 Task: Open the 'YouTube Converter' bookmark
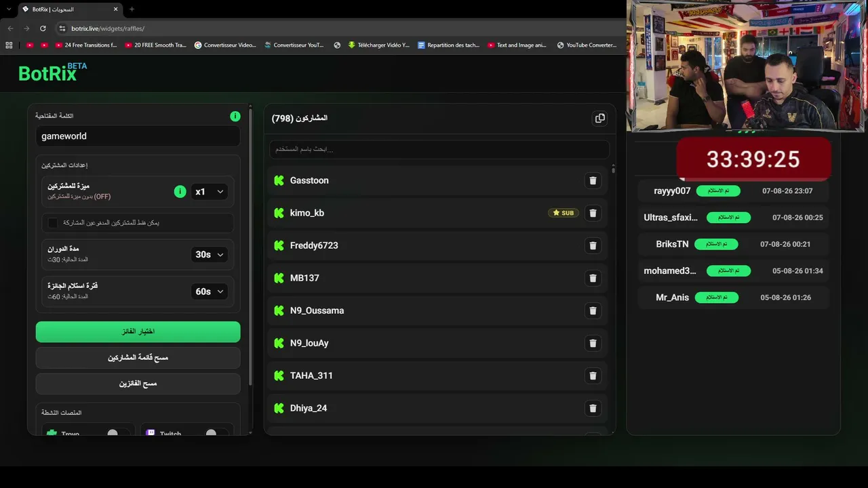point(587,45)
